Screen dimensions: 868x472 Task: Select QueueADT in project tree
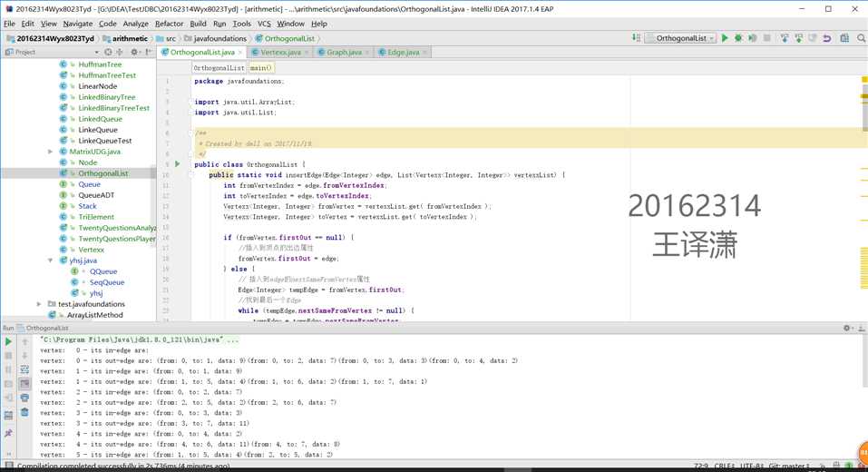96,195
